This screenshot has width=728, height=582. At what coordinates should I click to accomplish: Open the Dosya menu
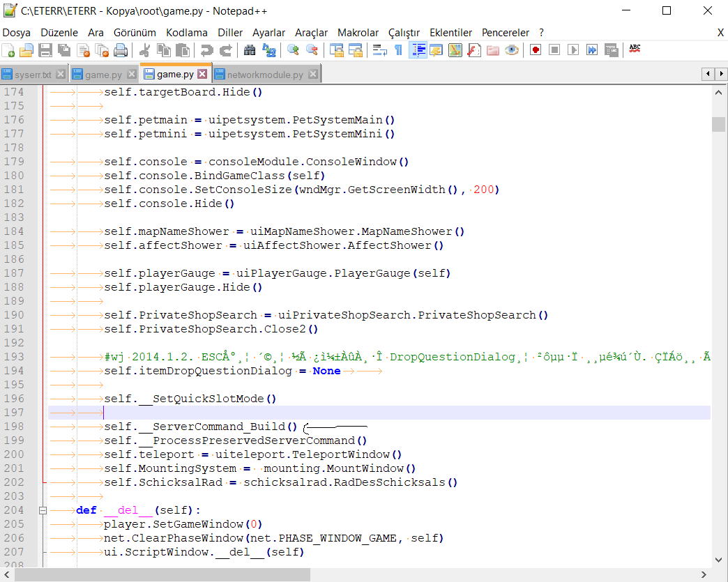point(16,33)
